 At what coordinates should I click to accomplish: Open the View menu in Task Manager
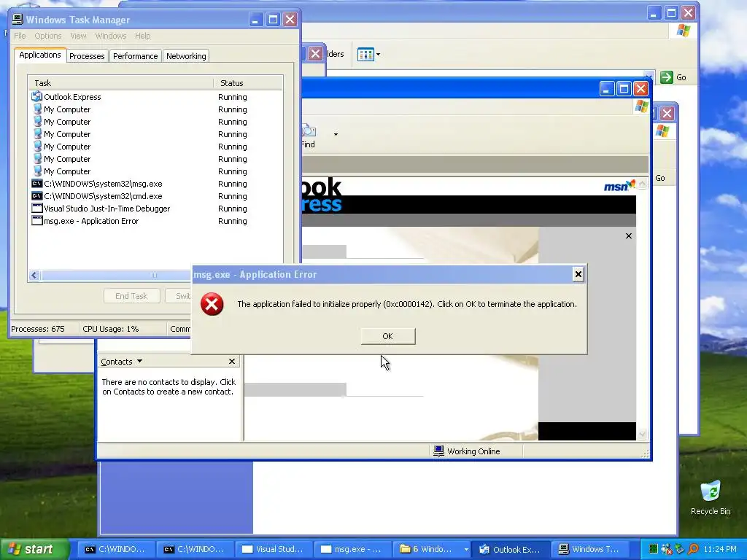[78, 36]
